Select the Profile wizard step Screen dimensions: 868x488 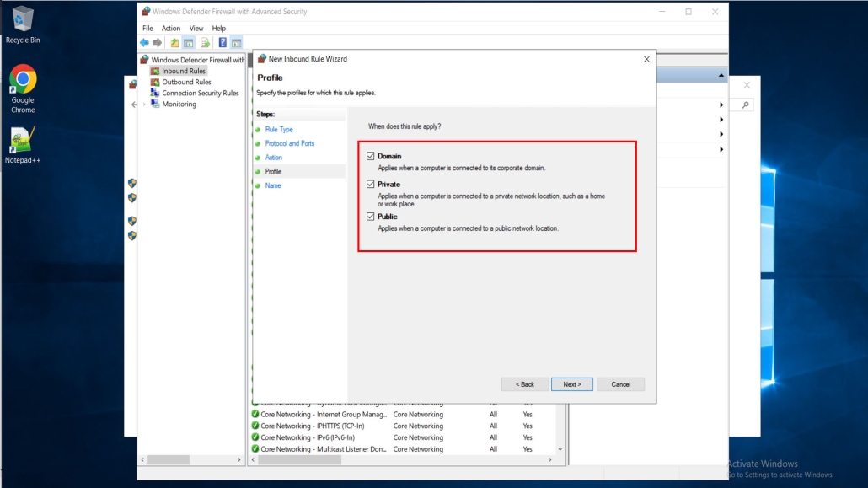pyautogui.click(x=274, y=172)
